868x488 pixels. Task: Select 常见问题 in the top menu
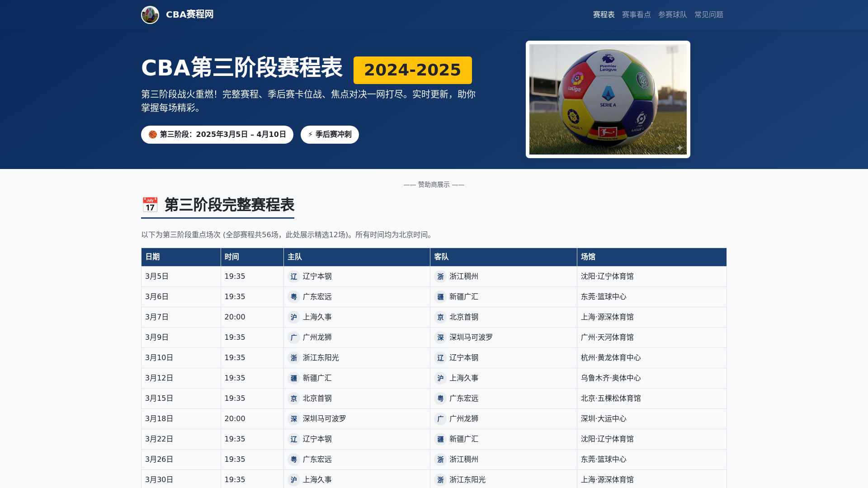708,15
